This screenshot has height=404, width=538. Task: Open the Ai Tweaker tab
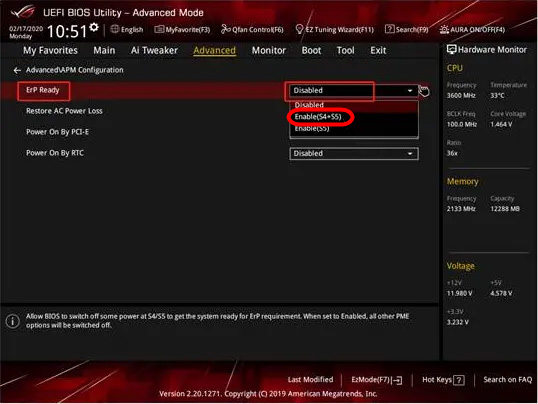154,50
